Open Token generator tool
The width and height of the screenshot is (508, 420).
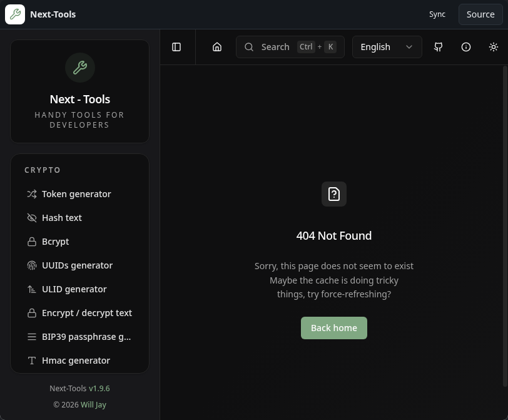click(x=79, y=194)
